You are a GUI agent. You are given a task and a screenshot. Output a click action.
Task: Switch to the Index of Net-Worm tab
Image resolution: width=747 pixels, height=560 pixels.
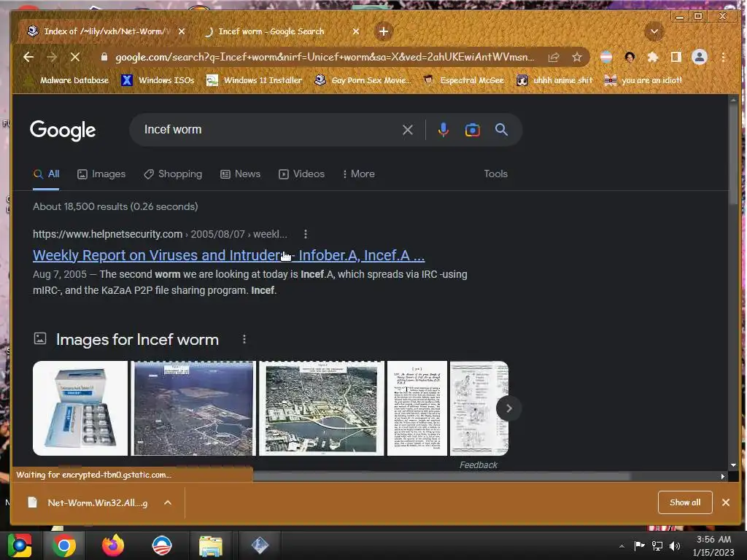[107, 31]
